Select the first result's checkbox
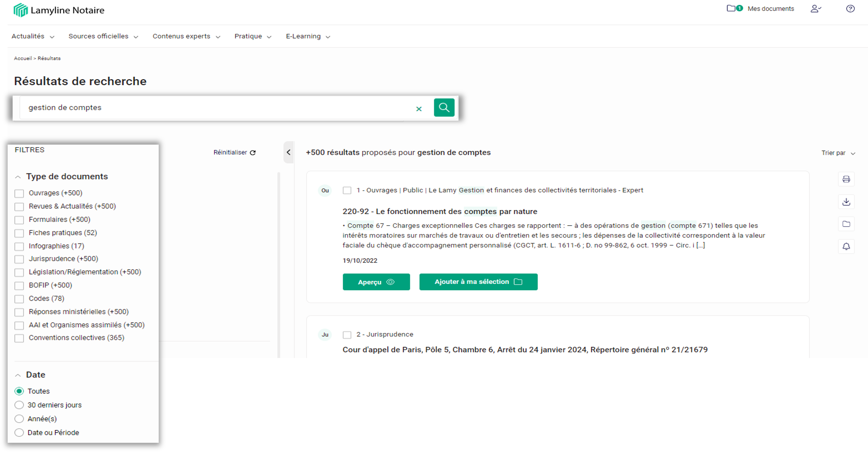The height and width of the screenshot is (452, 868). point(347,190)
